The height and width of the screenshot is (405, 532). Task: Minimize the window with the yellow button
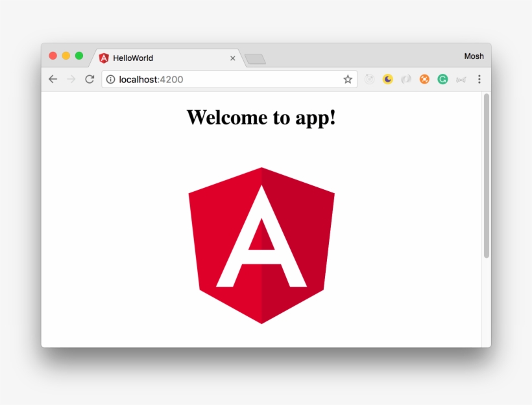click(x=66, y=56)
